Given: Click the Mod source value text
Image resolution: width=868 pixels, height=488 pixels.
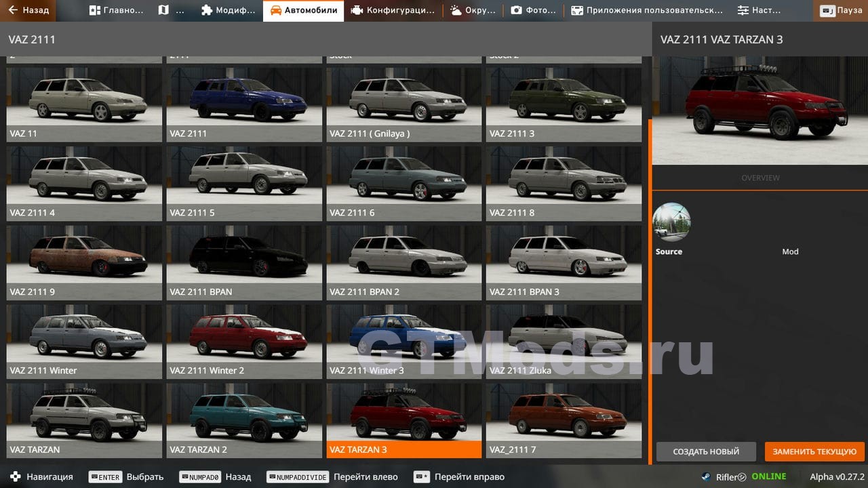Looking at the screenshot, I should coord(790,251).
